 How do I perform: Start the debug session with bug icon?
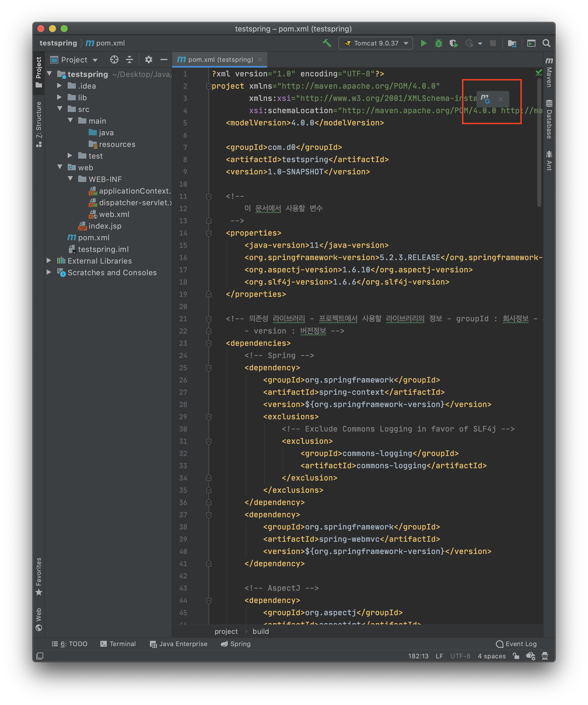point(439,43)
